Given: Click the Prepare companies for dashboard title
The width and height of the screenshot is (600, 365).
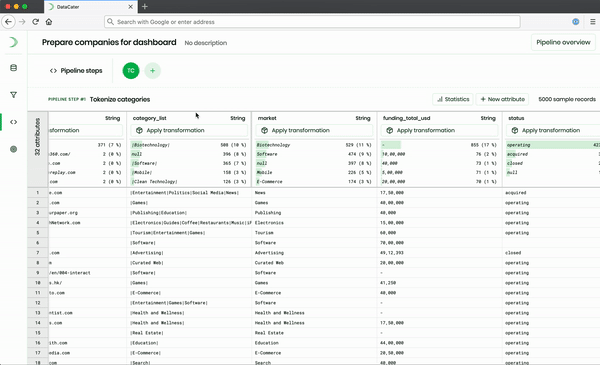Looking at the screenshot, I should point(109,42).
